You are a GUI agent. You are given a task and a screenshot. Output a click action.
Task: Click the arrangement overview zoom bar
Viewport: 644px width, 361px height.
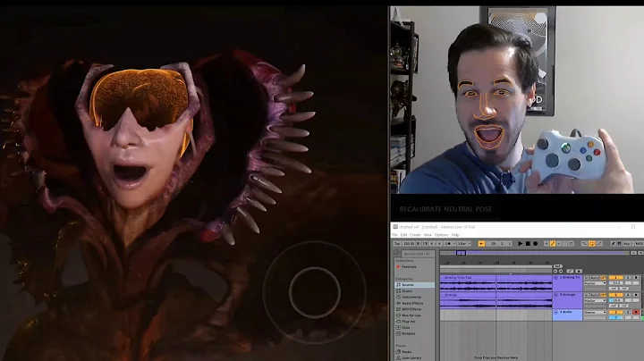click(534, 253)
